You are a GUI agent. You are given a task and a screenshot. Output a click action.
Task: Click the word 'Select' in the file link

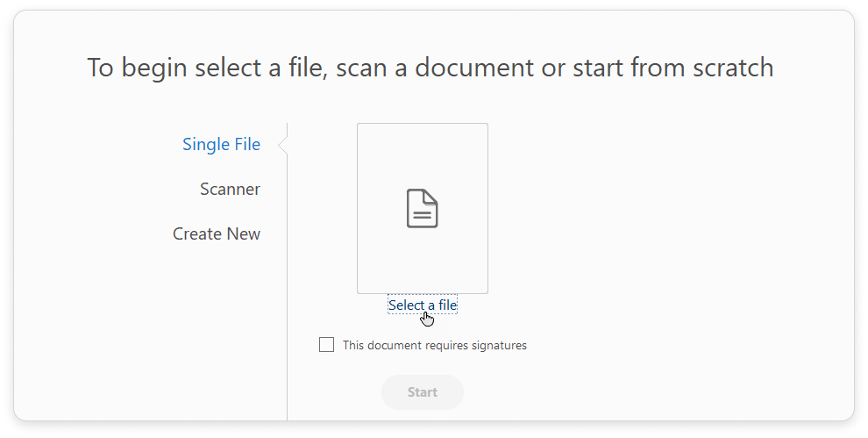(407, 305)
